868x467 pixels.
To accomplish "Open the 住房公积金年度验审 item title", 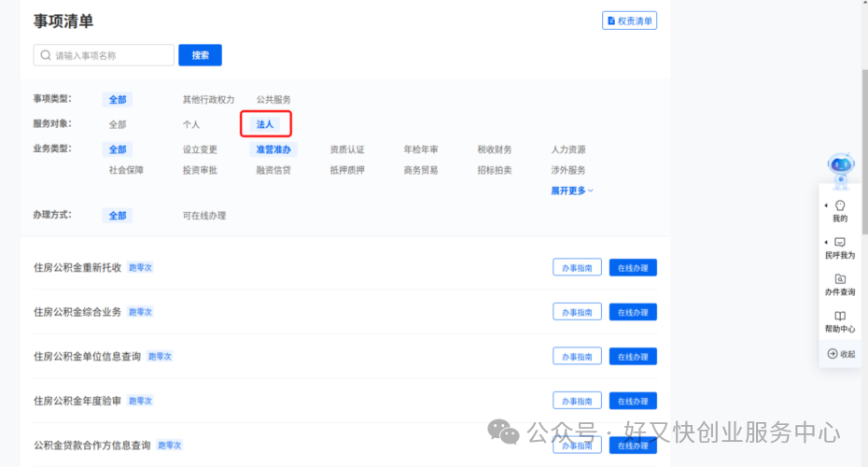I will (x=77, y=401).
